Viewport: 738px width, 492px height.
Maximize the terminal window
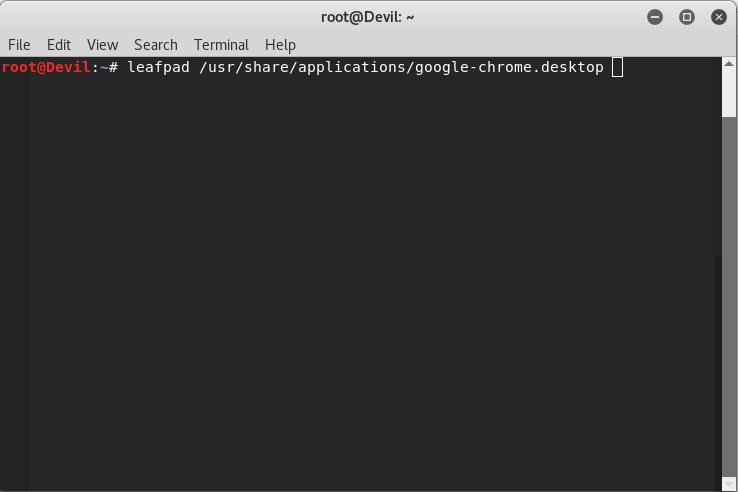[687, 17]
